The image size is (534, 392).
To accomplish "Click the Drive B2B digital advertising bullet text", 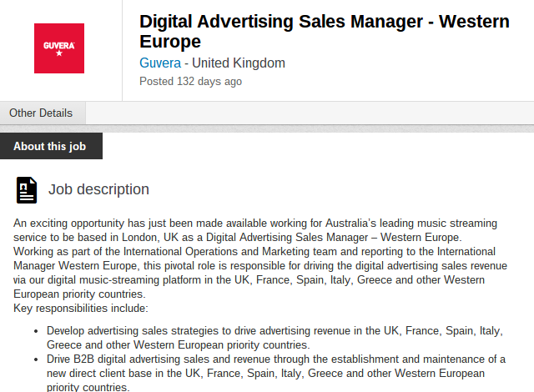I will click(x=276, y=374).
